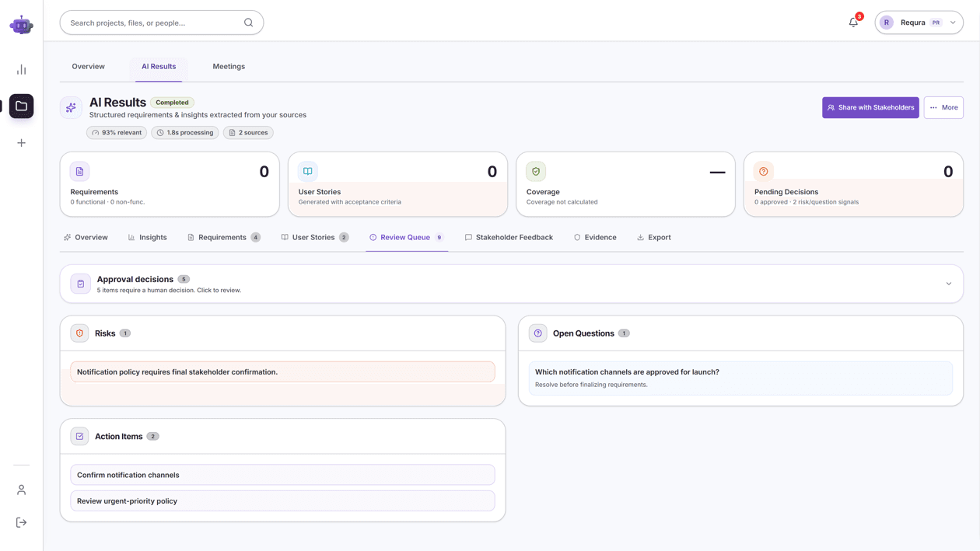Open the projects folder sidebar icon
980x551 pixels.
click(21, 106)
